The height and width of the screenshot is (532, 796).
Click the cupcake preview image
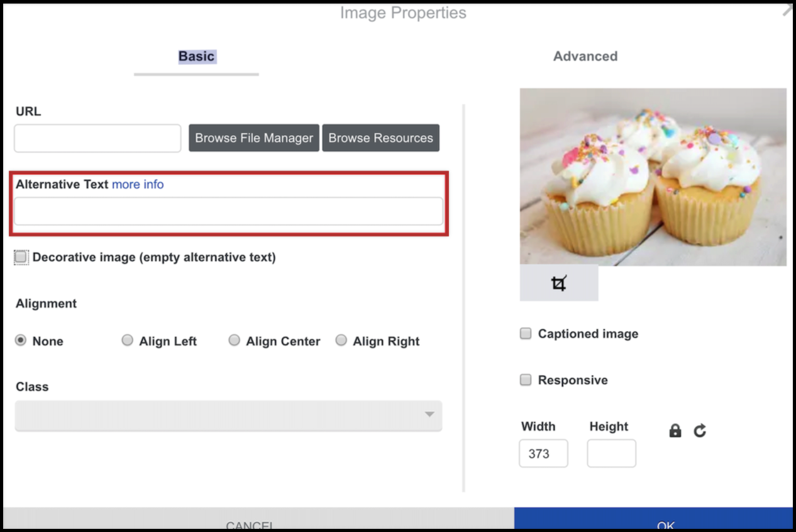point(653,177)
